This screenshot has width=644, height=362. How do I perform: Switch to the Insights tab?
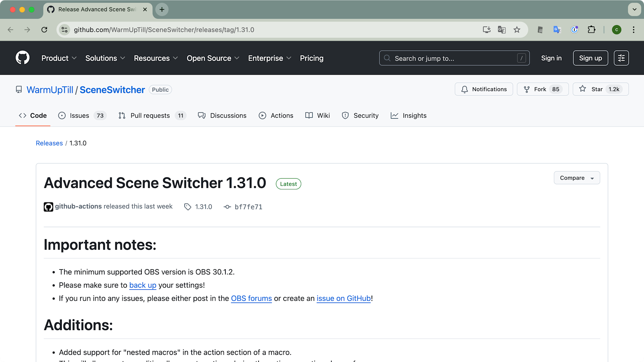click(409, 115)
